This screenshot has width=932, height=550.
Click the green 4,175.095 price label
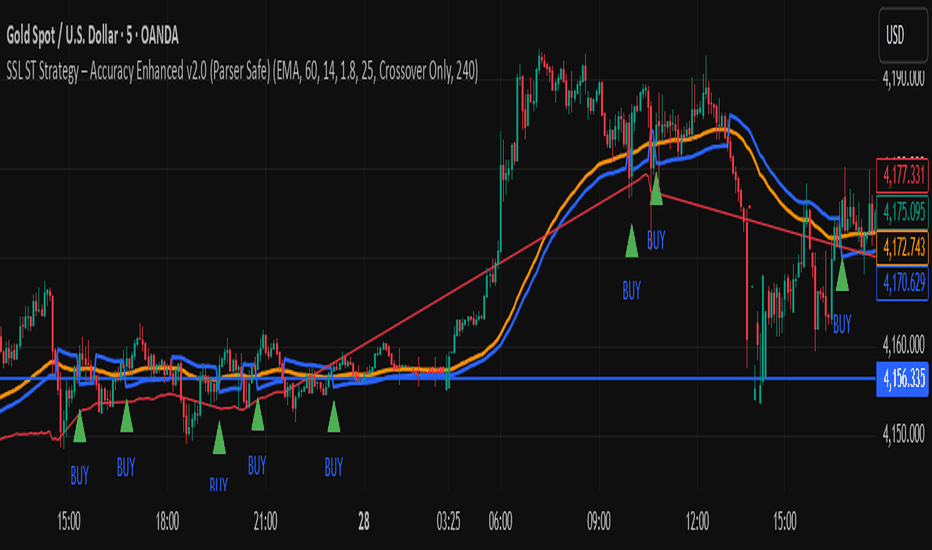tap(902, 211)
